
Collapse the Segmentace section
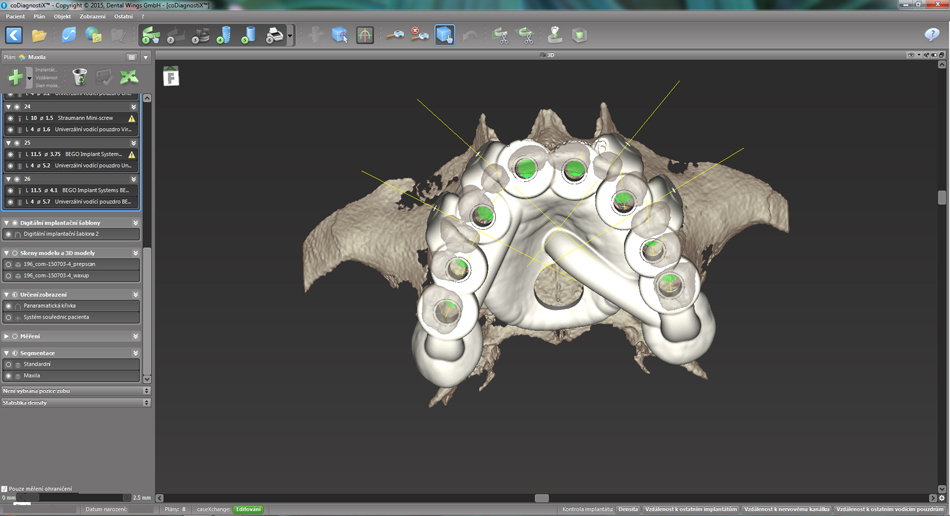coord(7,353)
